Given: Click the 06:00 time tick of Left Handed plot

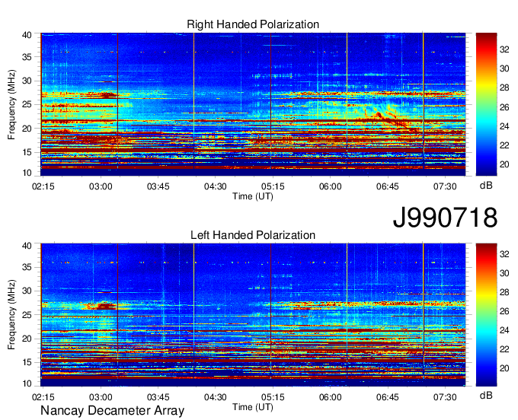Looking at the screenshot, I should click(x=331, y=397).
